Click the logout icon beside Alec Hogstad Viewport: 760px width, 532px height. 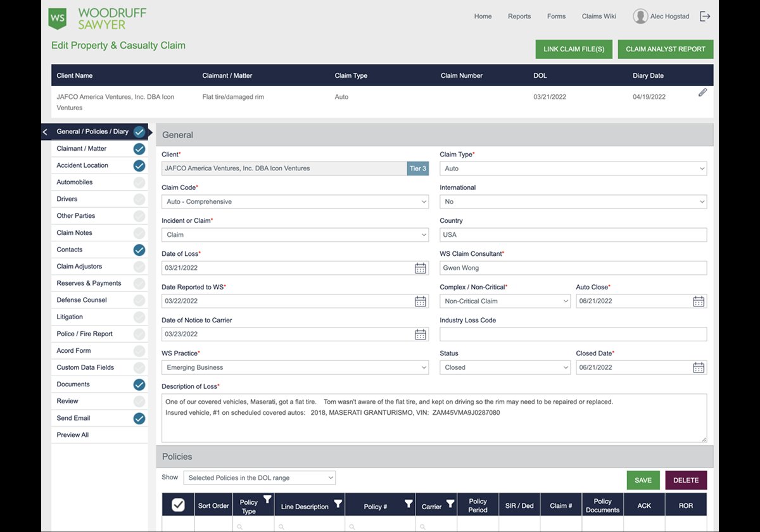[705, 16]
